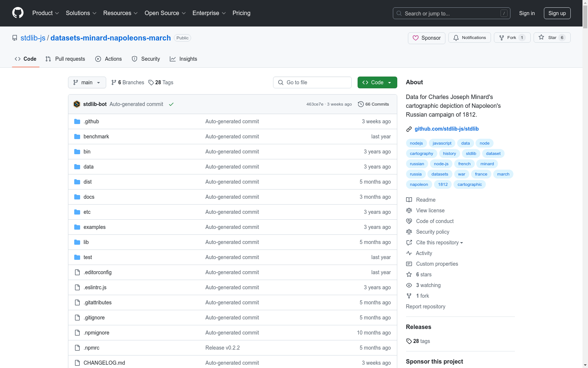The image size is (588, 368).
Task: Focus the Go to file field
Action: point(312,82)
